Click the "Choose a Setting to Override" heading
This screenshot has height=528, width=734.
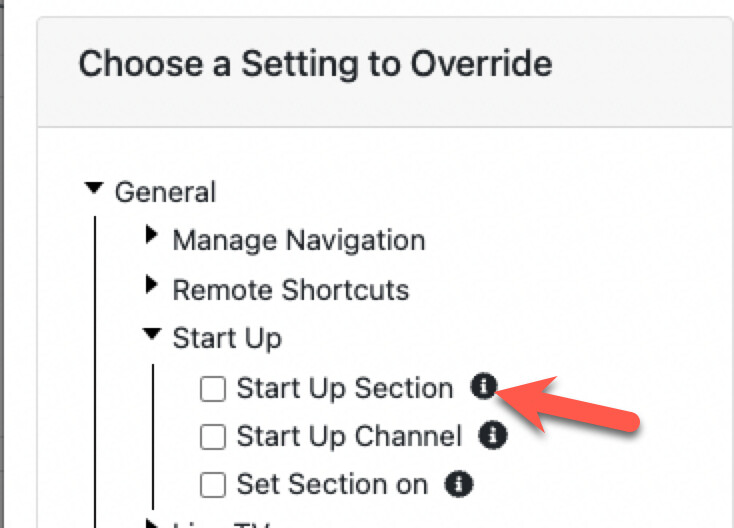[314, 65]
